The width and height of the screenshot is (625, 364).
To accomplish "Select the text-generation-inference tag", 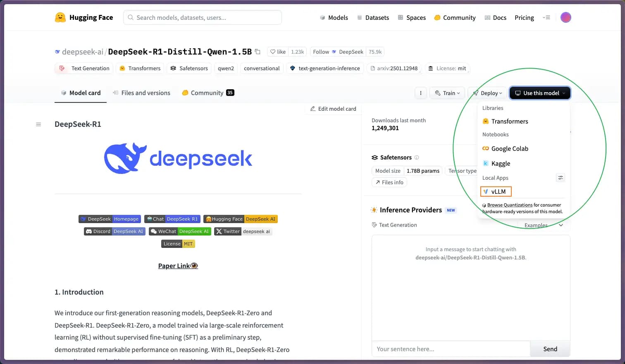I will [325, 68].
